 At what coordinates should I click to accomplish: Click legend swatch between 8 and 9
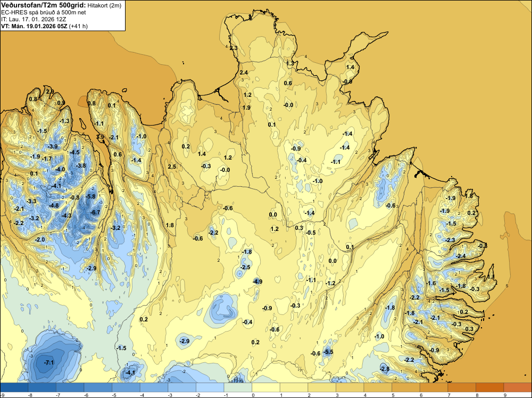click(x=489, y=387)
